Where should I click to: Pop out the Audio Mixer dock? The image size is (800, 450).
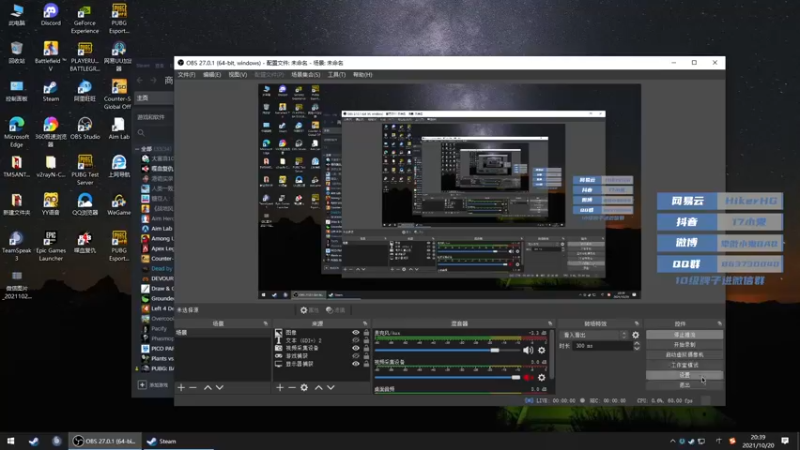click(550, 323)
